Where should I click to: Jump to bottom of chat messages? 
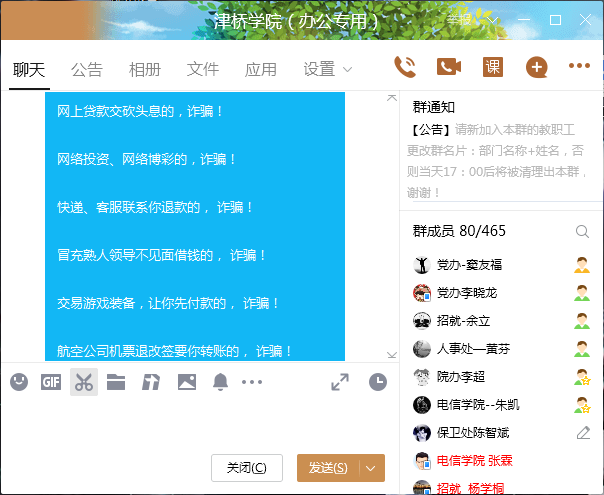click(392, 355)
